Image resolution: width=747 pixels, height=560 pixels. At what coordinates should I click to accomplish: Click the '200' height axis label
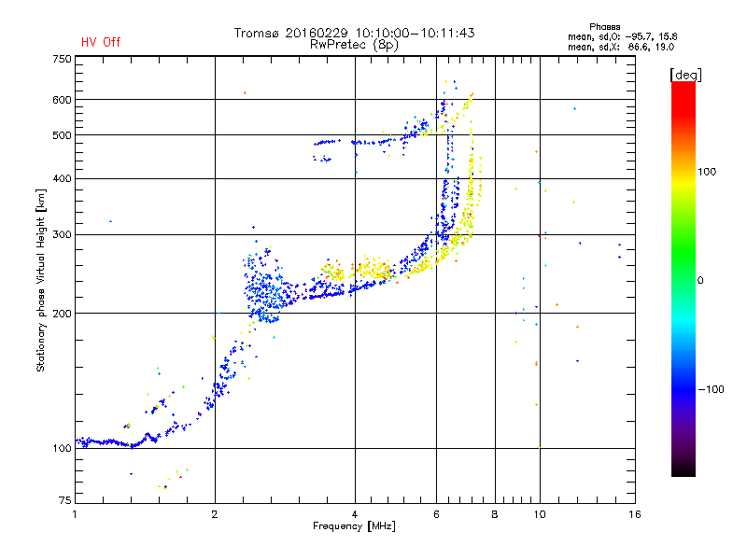[x=62, y=314]
